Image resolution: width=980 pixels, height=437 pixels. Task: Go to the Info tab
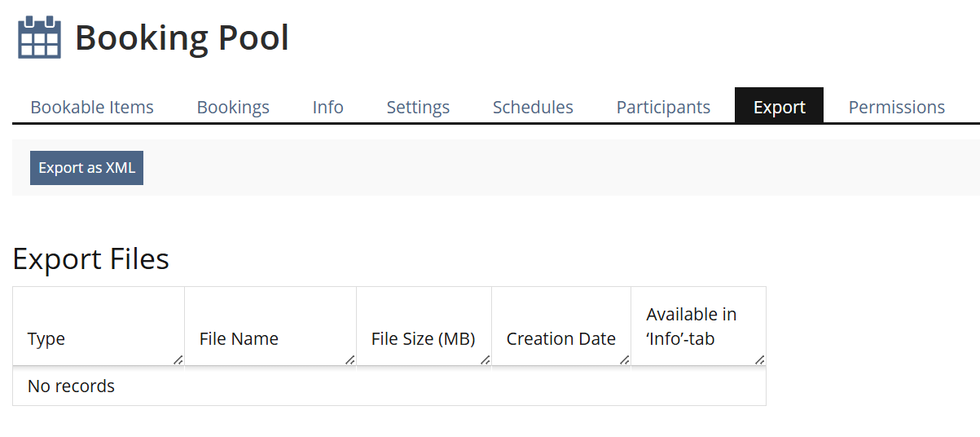pyautogui.click(x=327, y=107)
